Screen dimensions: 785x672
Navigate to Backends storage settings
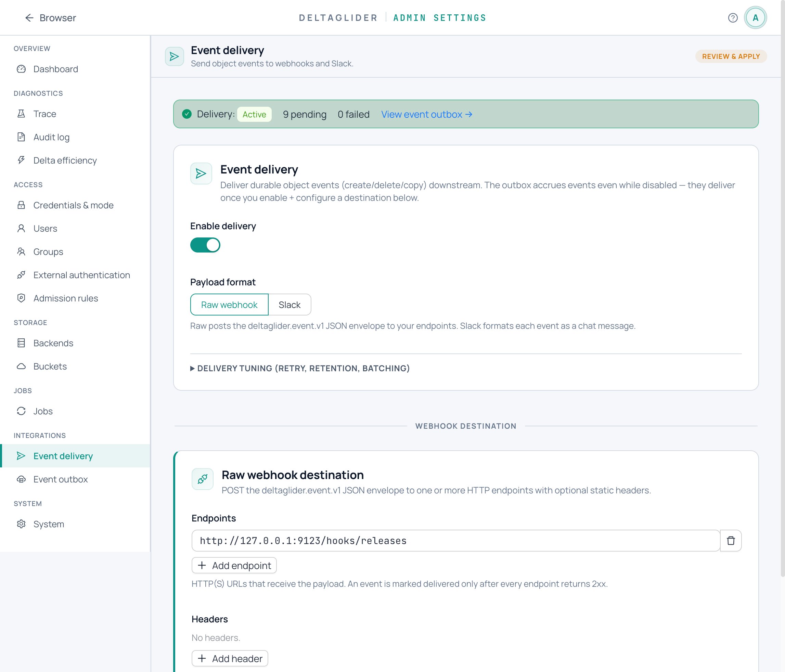click(75, 343)
